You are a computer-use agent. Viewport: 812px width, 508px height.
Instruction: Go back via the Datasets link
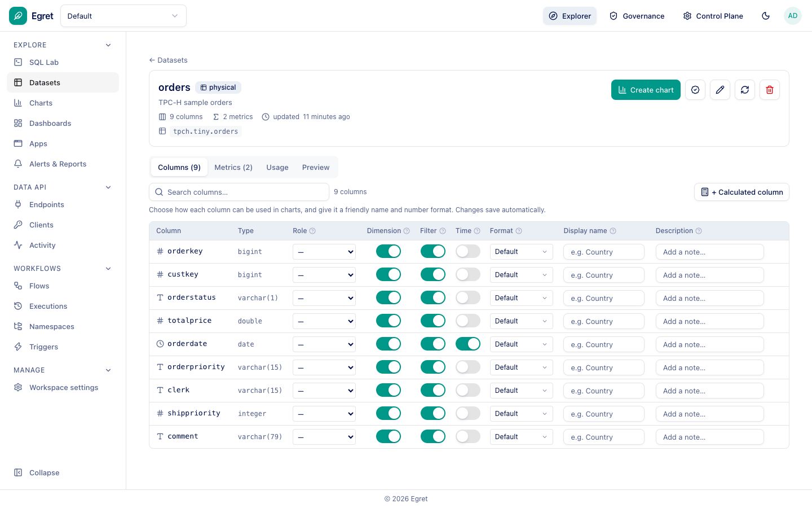click(x=168, y=60)
